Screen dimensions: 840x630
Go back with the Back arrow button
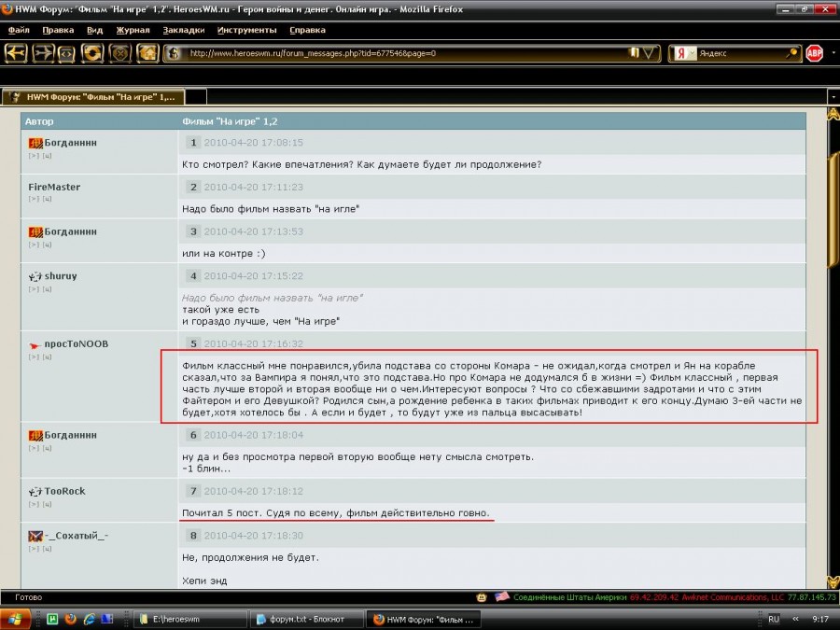tap(16, 53)
